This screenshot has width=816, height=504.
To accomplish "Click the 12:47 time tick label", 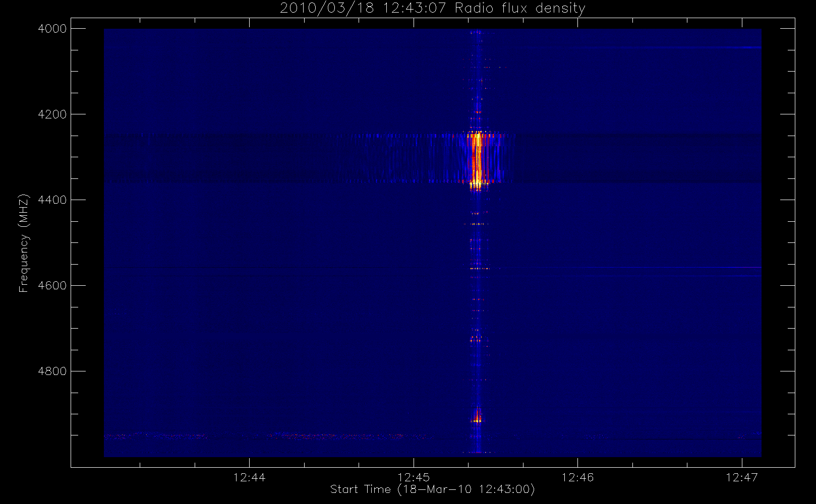I will click(x=742, y=477).
